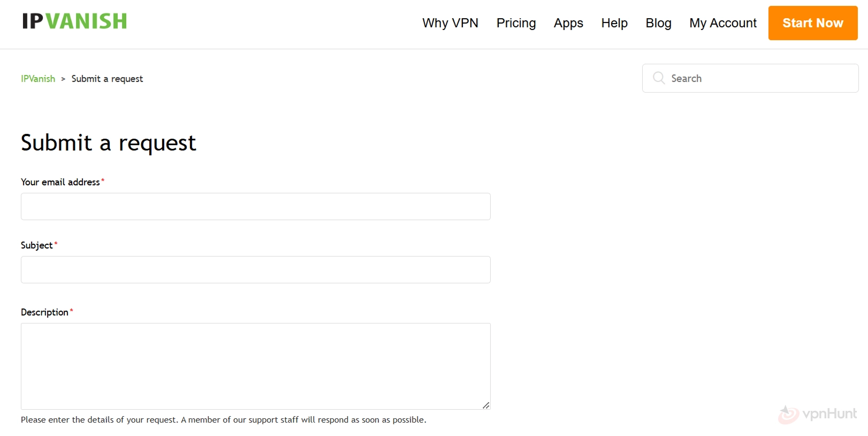Follow the green IPVanish breadcrumb link
The height and width of the screenshot is (436, 868).
pyautogui.click(x=38, y=79)
